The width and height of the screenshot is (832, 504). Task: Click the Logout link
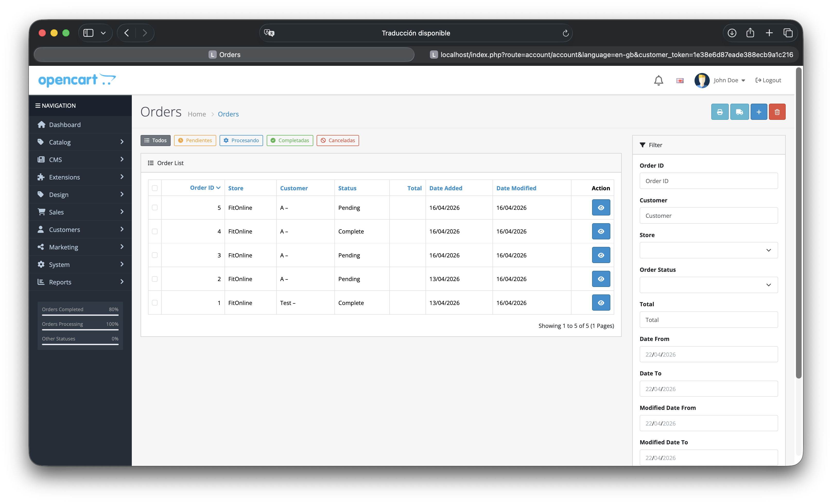pos(768,80)
